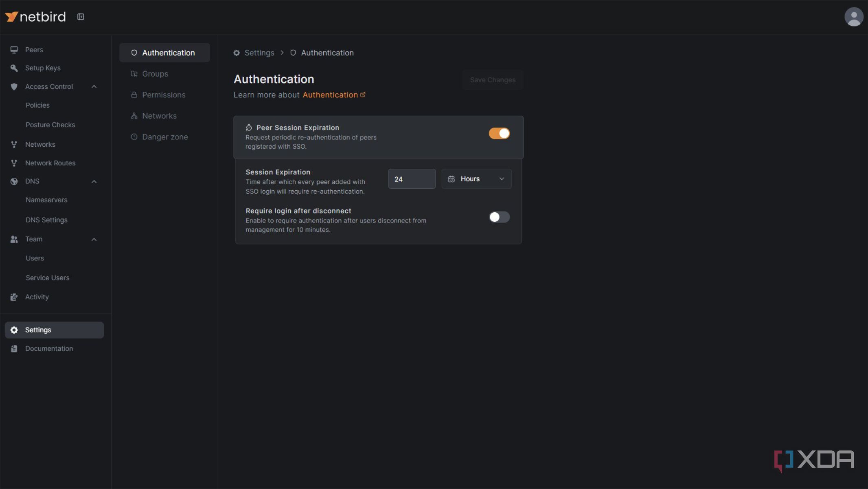
Task: Open Users under Team
Action: pos(35,258)
